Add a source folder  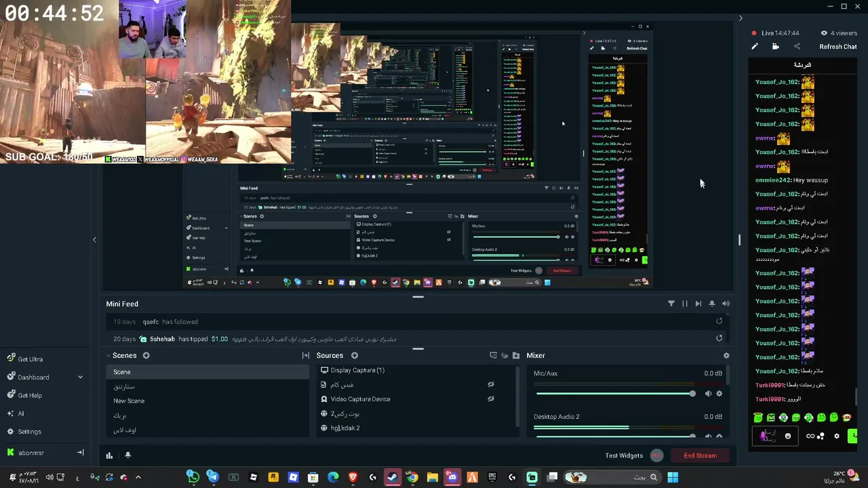pos(516,355)
